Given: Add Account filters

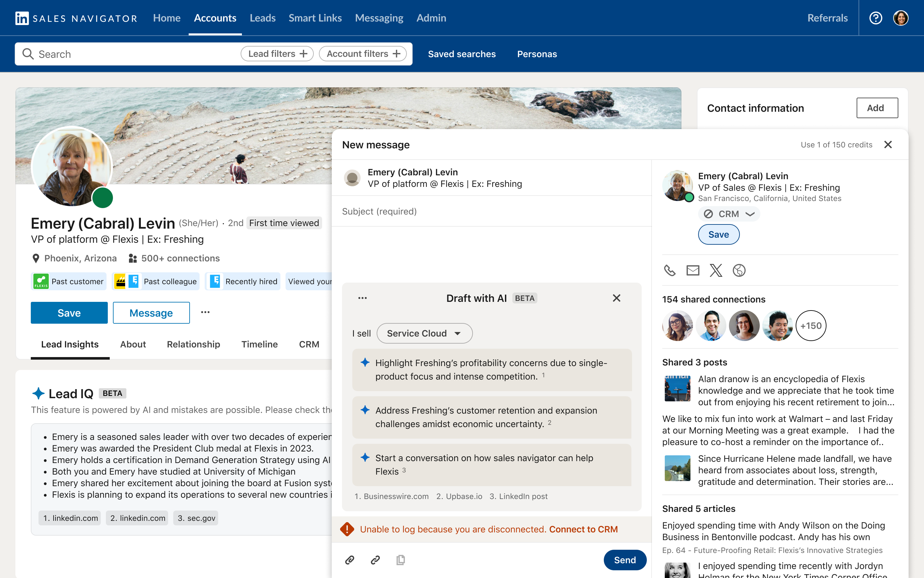Looking at the screenshot, I should [363, 54].
